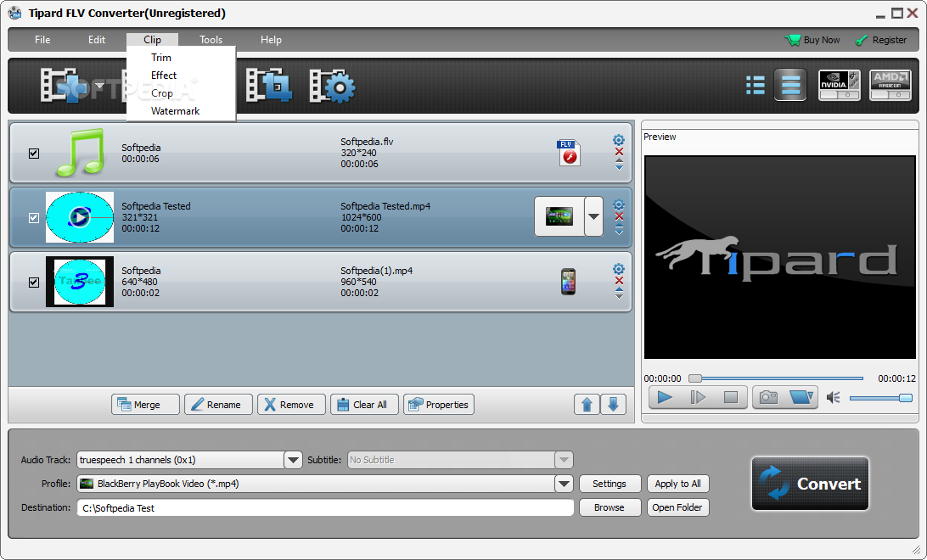Remove Softpedia.flv using its red X
The width and height of the screenshot is (927, 560).
619,152
